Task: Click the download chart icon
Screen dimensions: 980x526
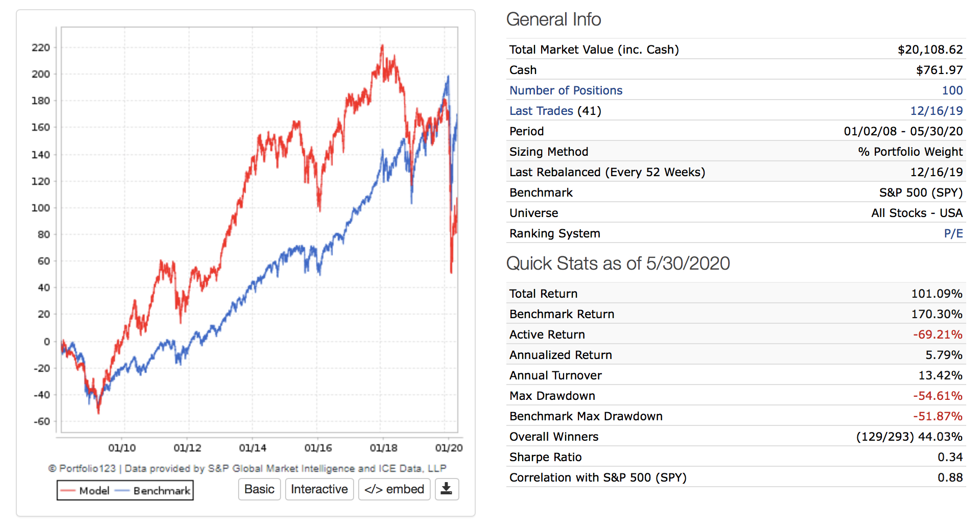Action: click(x=446, y=489)
